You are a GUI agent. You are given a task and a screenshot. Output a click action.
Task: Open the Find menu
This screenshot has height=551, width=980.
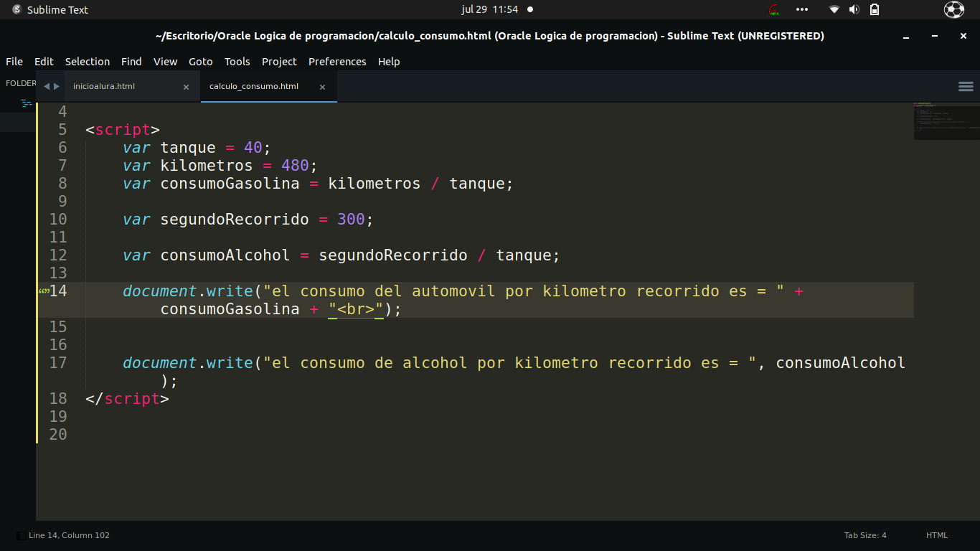[x=131, y=62]
